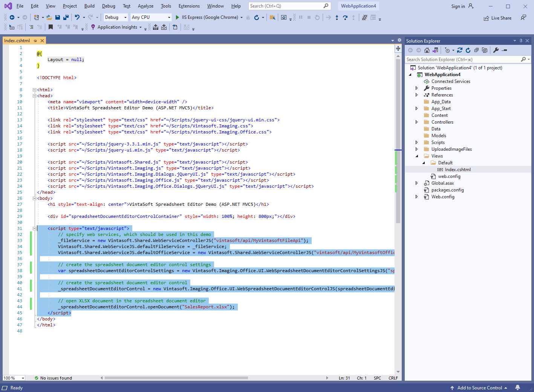Viewport: 534px width, 392px height.
Task: Start IIS Express (Google Chrome) run button
Action: pyautogui.click(x=177, y=17)
